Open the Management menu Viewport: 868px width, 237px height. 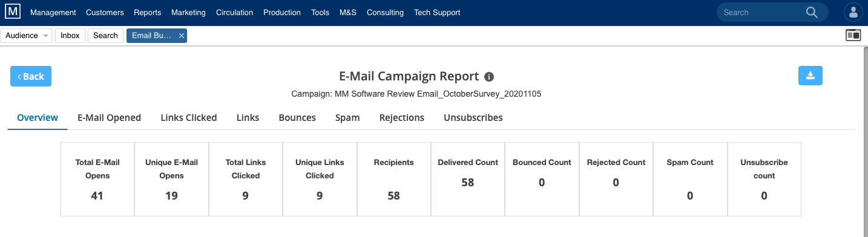[x=53, y=12]
